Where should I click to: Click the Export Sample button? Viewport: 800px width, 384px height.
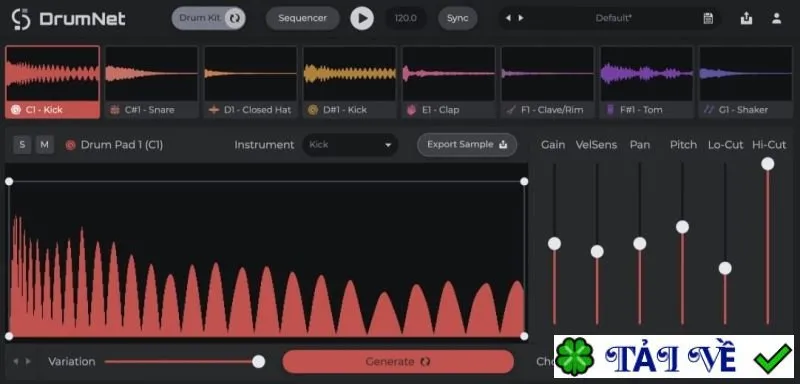pos(467,145)
